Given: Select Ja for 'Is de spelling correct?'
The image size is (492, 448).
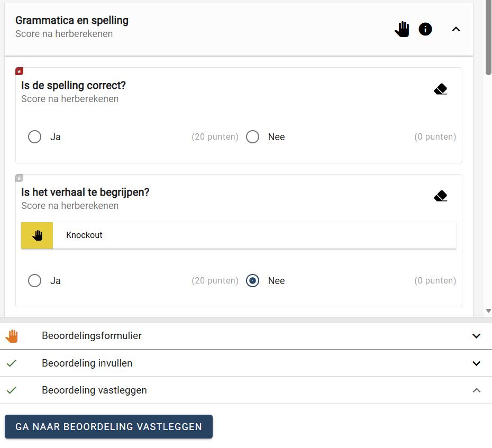Looking at the screenshot, I should 34,137.
